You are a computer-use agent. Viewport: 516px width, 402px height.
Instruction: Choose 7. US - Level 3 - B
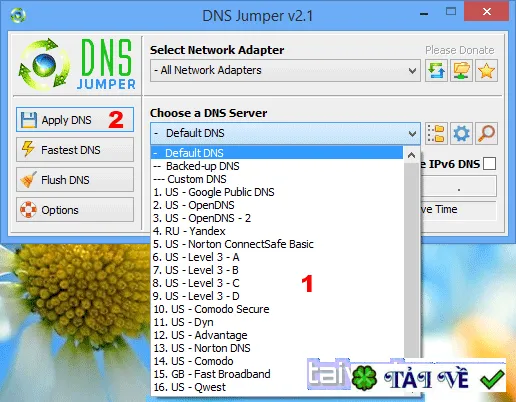277,270
